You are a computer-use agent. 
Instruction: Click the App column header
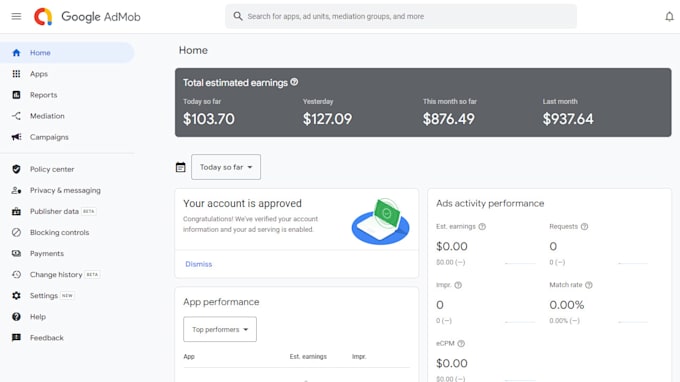coord(189,356)
